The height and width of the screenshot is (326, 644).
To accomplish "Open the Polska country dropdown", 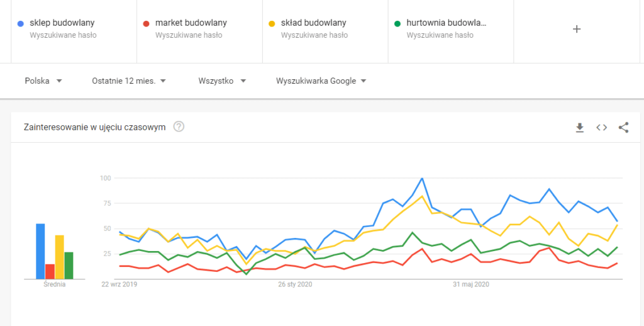I will pyautogui.click(x=43, y=81).
